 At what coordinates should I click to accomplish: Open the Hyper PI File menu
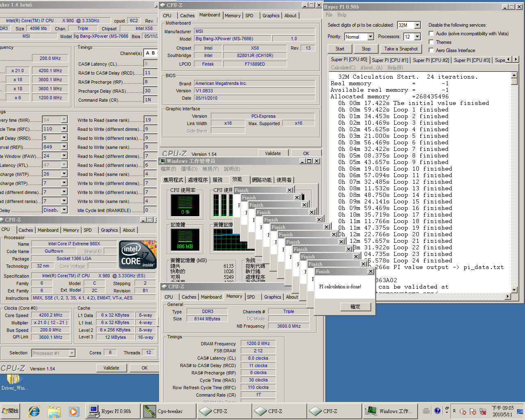click(x=329, y=15)
